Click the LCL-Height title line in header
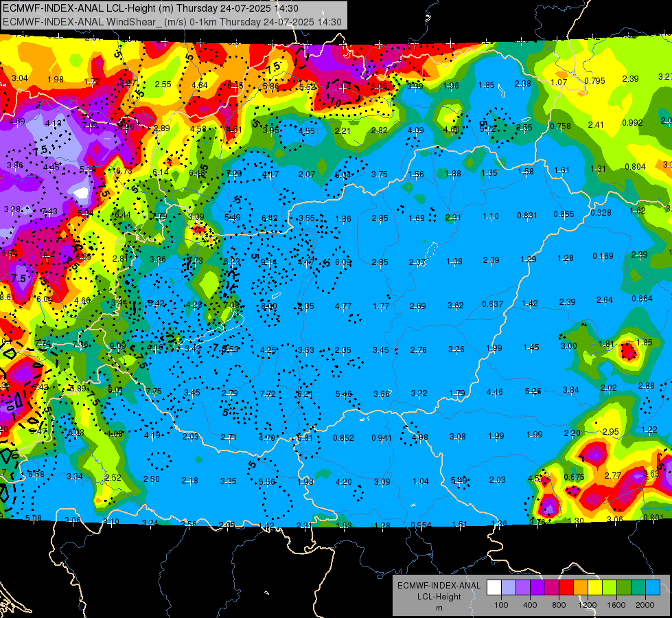This screenshot has height=618, width=672. [150, 8]
